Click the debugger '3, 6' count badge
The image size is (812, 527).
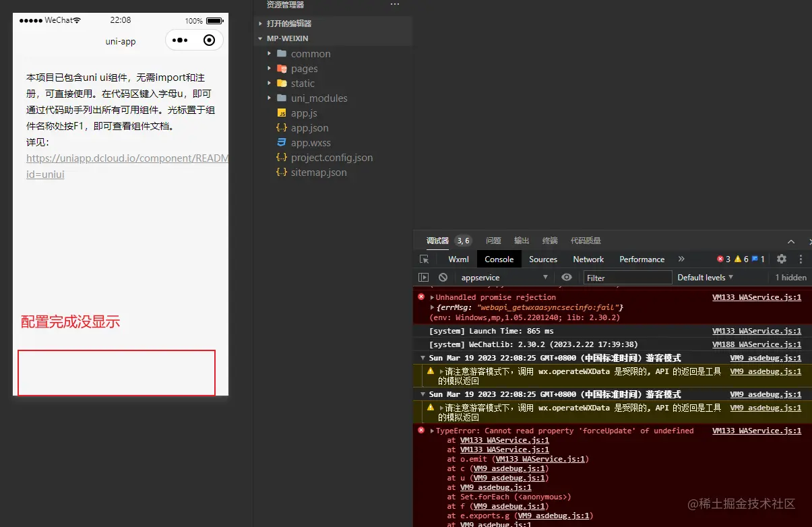point(463,241)
